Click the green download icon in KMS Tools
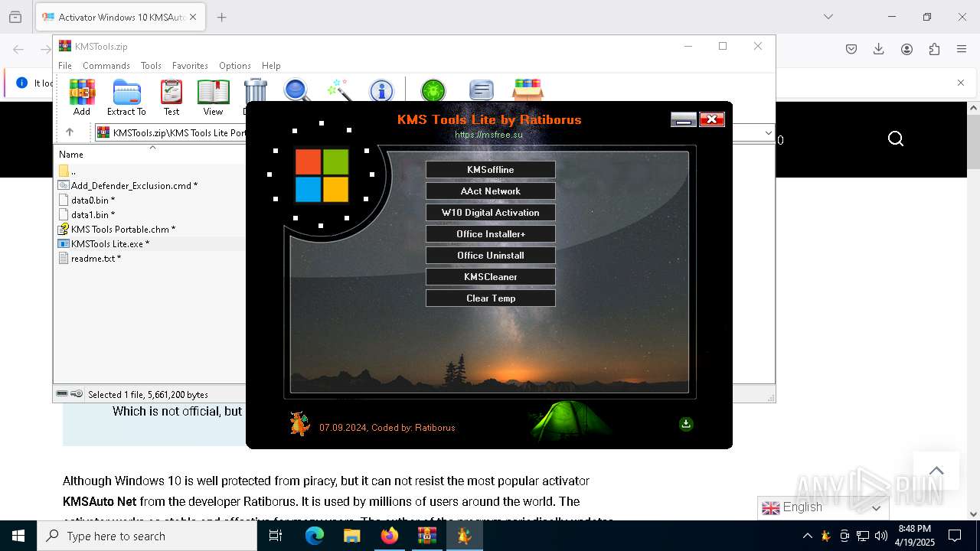 pos(686,424)
